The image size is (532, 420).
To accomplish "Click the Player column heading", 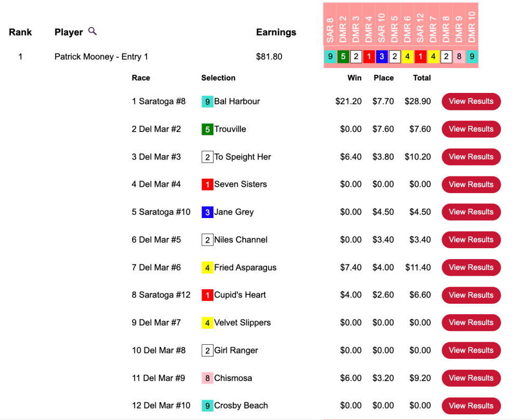I will pos(69,32).
